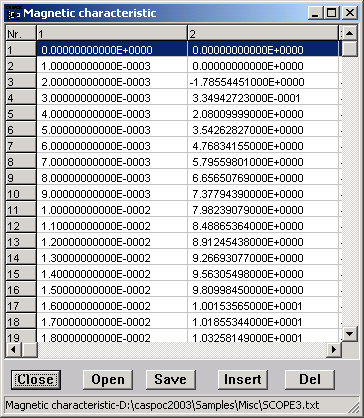Click the vertical scrollbar thumb
This screenshot has height=418, width=364.
(350, 49)
